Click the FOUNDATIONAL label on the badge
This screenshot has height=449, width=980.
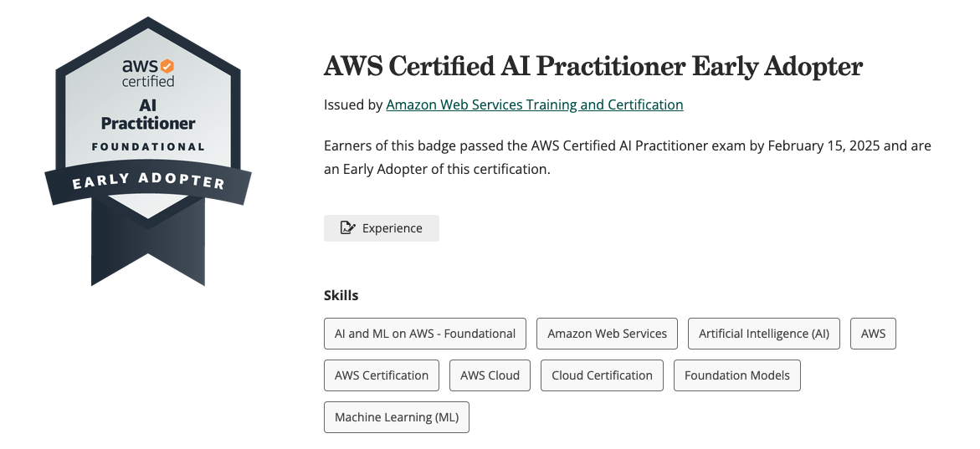click(x=148, y=147)
